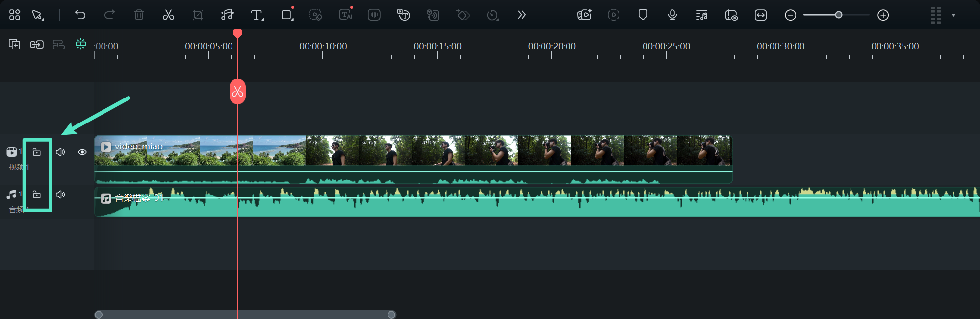Image resolution: width=980 pixels, height=319 pixels.
Task: Click the timeline zoom slider handle
Action: (x=839, y=15)
